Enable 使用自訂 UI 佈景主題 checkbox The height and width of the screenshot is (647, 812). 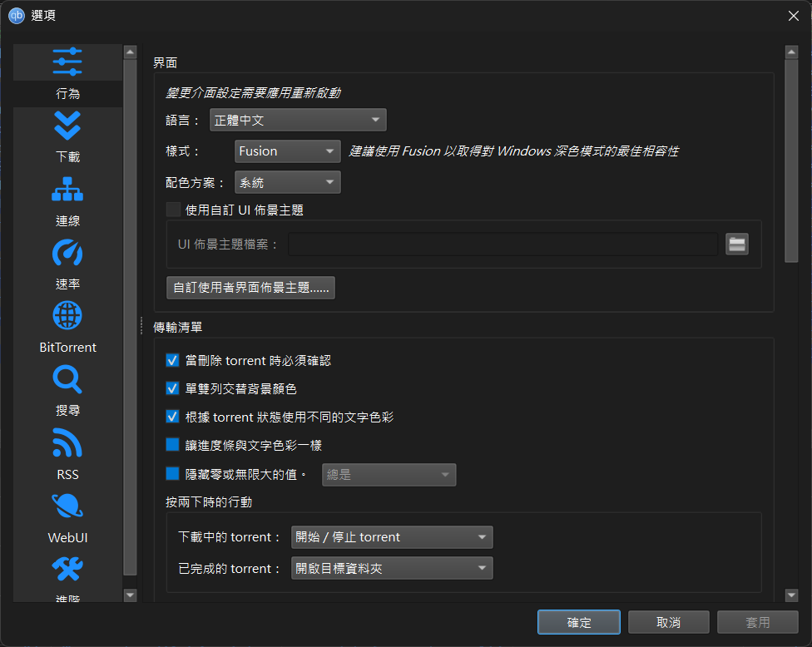173,210
